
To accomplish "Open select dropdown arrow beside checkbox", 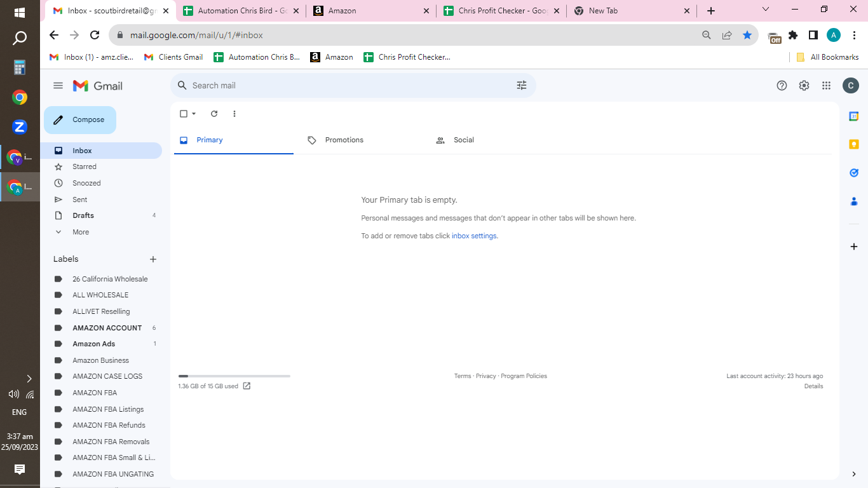I will 194,114.
